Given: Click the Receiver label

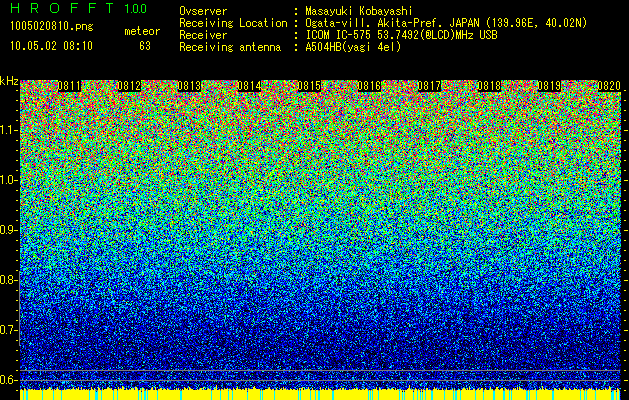Looking at the screenshot, I should pos(203,35).
